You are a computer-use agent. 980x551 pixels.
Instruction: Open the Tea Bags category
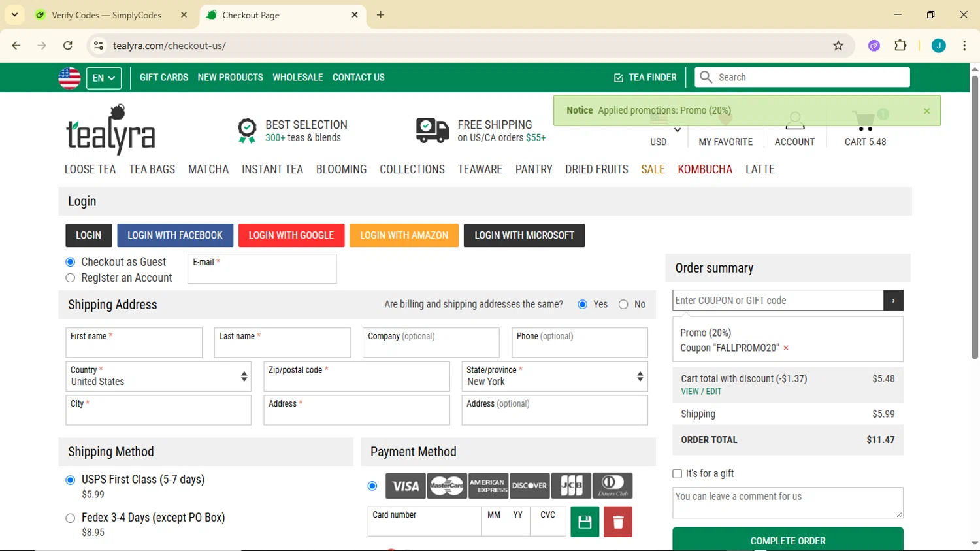(152, 169)
